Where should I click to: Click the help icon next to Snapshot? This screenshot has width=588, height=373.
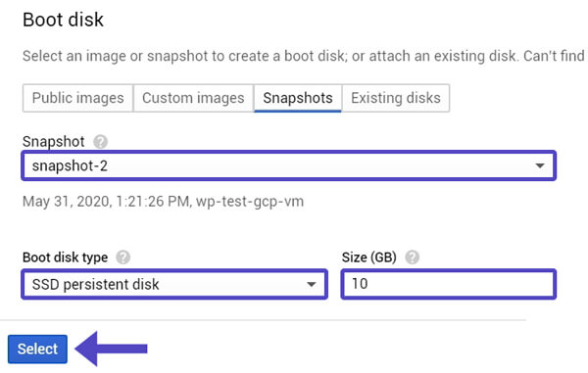[x=101, y=142]
